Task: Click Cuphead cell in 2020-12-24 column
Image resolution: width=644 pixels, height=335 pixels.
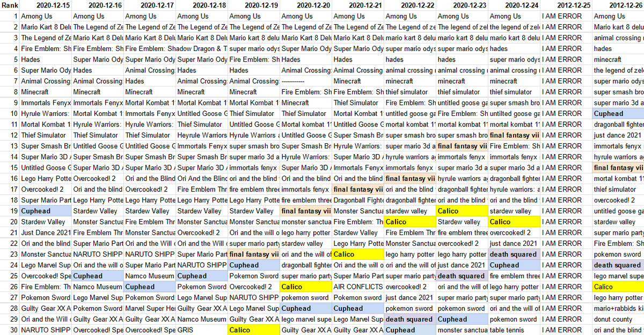Action: tap(514, 265)
